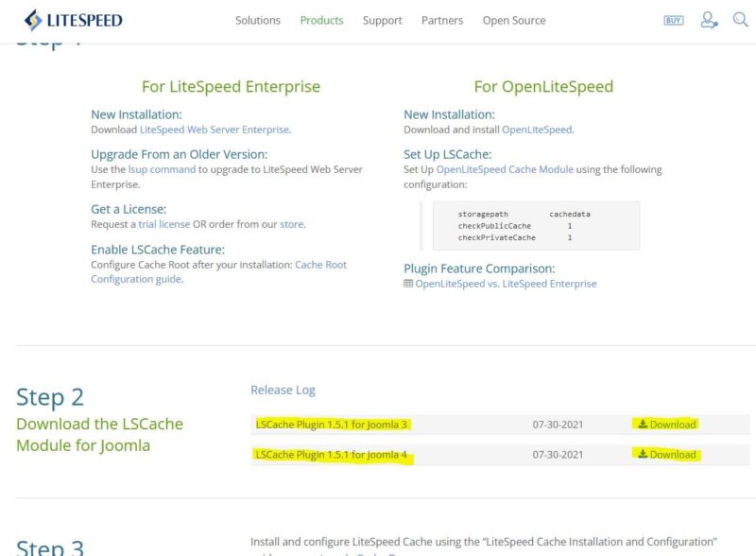Click the Joomla 4 row date 07-30-2021
This screenshot has width=756, height=556.
coord(558,455)
